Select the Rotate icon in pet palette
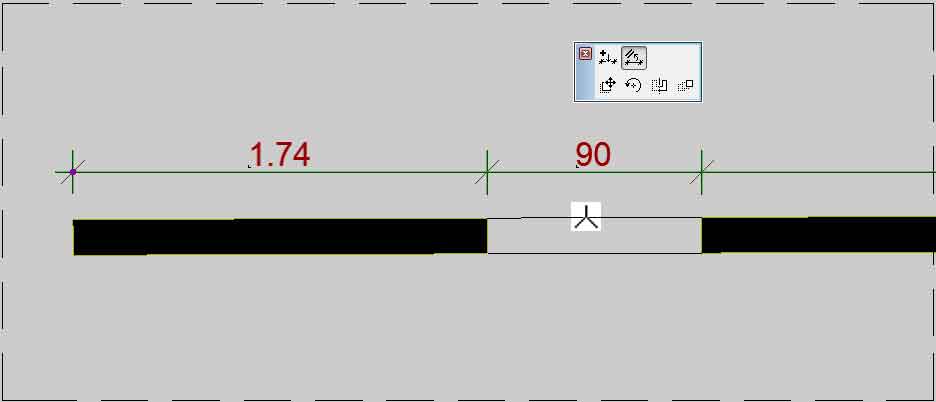 [633, 85]
